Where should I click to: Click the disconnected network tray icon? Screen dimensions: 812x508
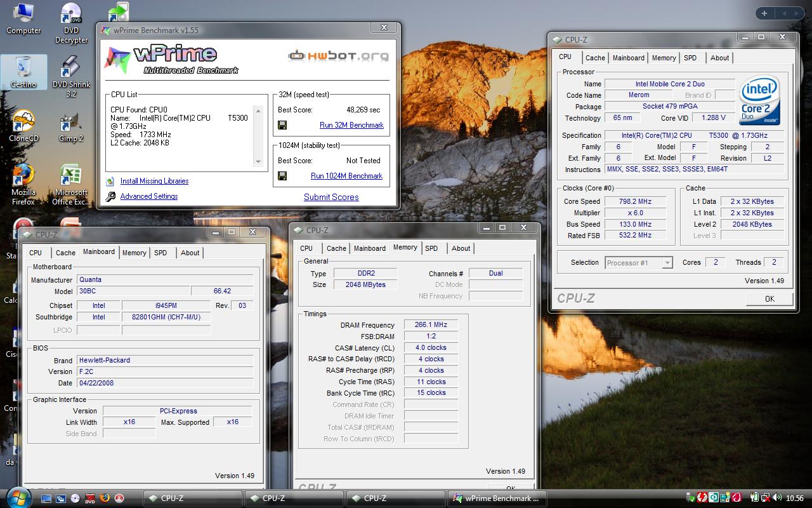(x=766, y=498)
